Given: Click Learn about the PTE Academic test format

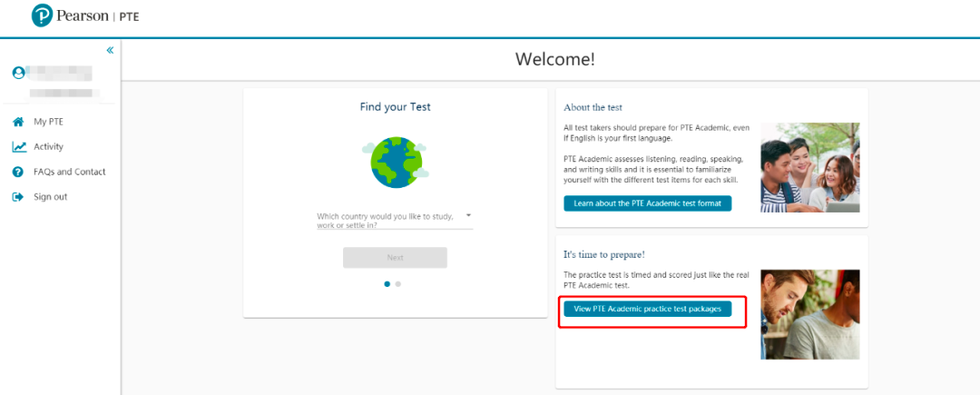Looking at the screenshot, I should pos(647,203).
